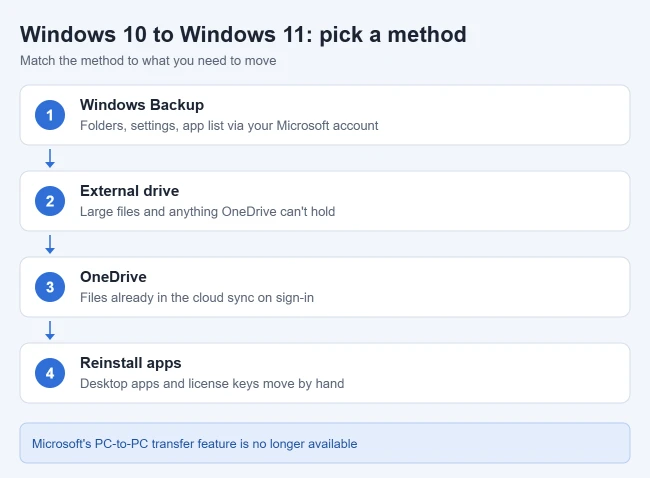Click the 'Windows Backup' title text

point(142,105)
